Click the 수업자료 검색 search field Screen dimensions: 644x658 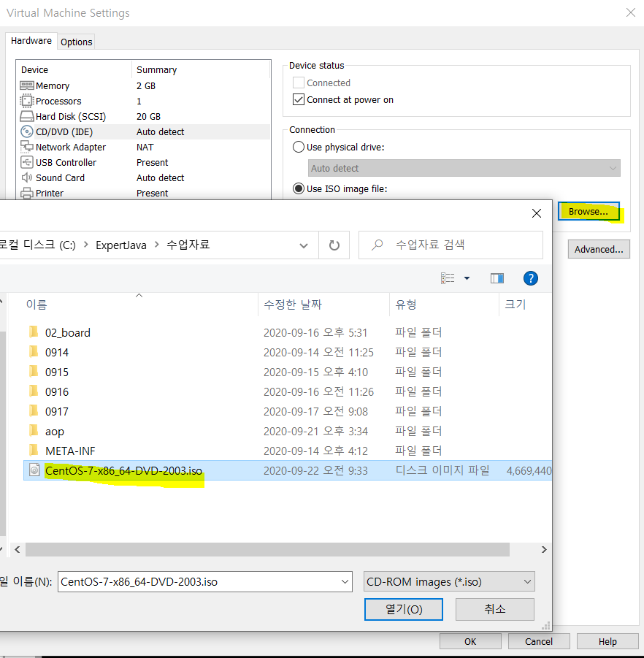click(x=451, y=245)
